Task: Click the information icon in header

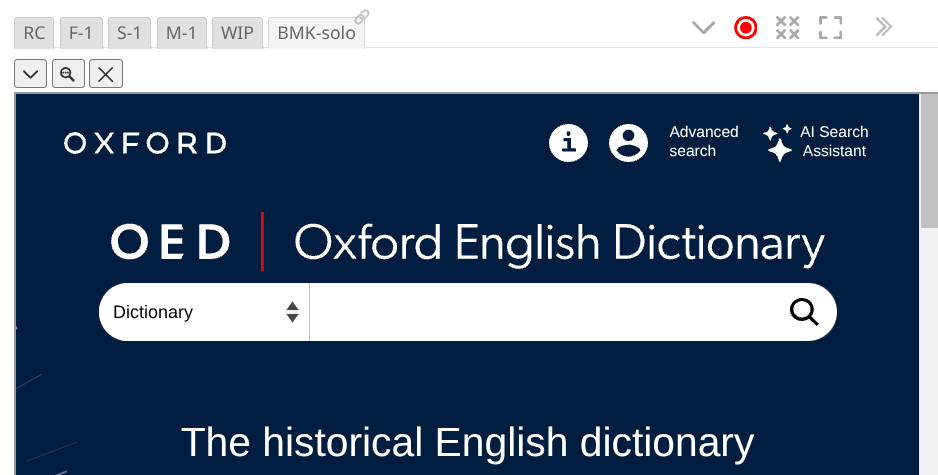Action: tap(569, 143)
